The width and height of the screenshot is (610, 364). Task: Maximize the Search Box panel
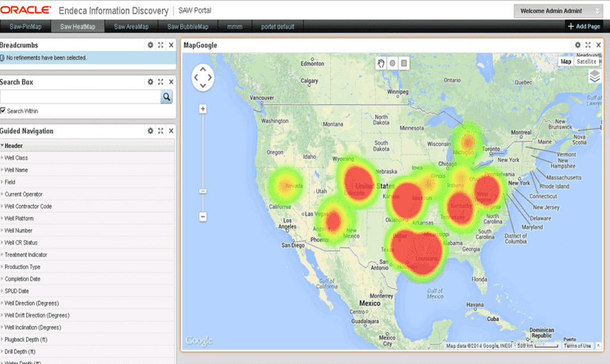[x=161, y=82]
